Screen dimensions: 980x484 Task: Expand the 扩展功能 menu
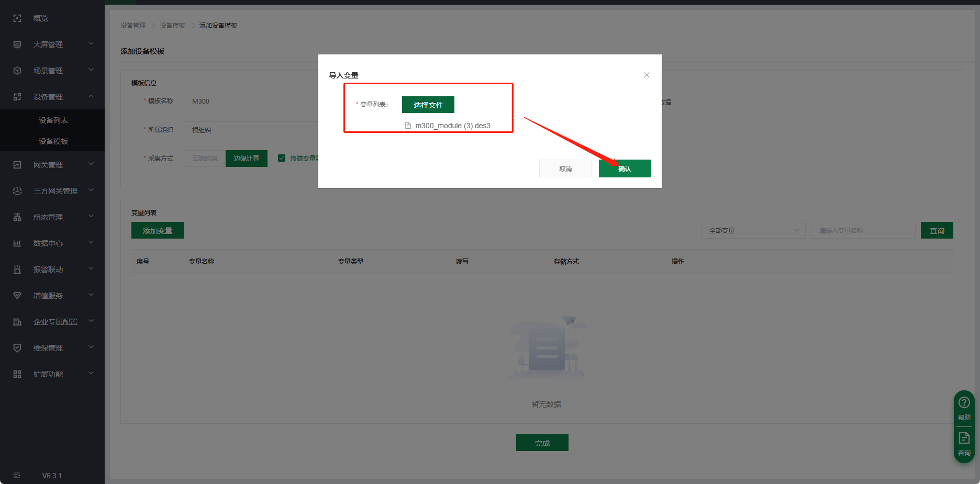pyautogui.click(x=91, y=373)
